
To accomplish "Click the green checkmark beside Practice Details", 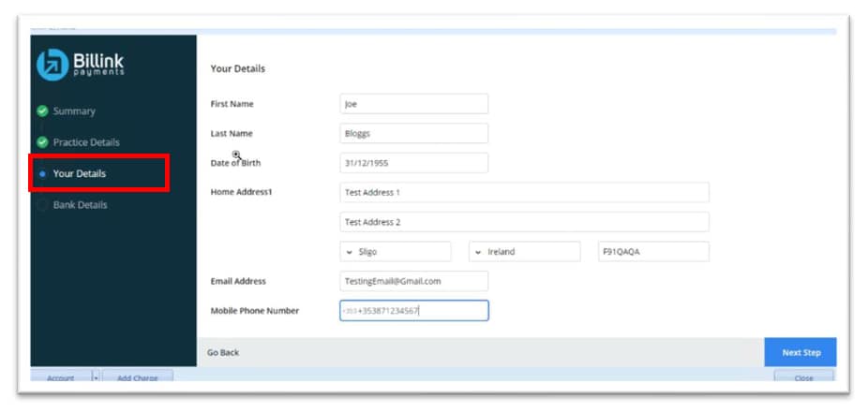I will tap(42, 142).
